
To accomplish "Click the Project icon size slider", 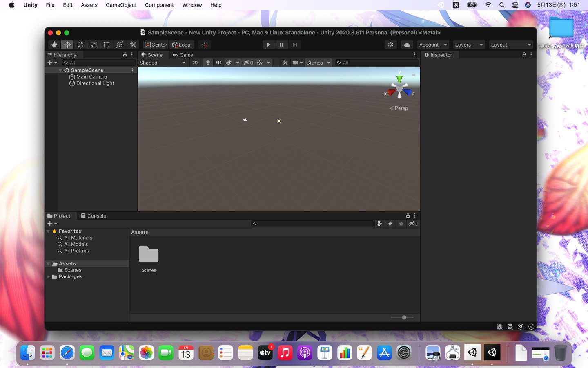I will coord(402,317).
